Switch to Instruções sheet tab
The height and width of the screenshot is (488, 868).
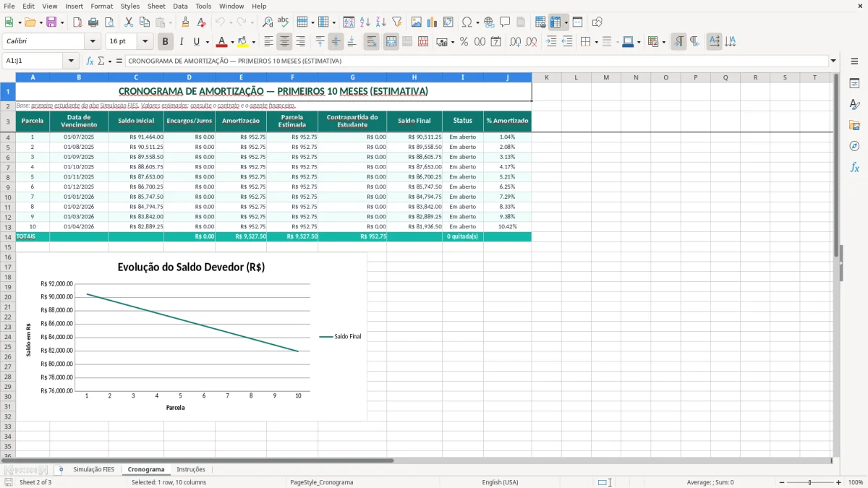click(x=191, y=469)
